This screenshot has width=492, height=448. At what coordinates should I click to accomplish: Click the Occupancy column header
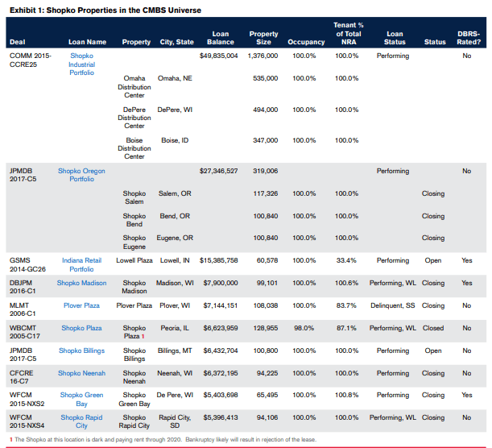306,42
